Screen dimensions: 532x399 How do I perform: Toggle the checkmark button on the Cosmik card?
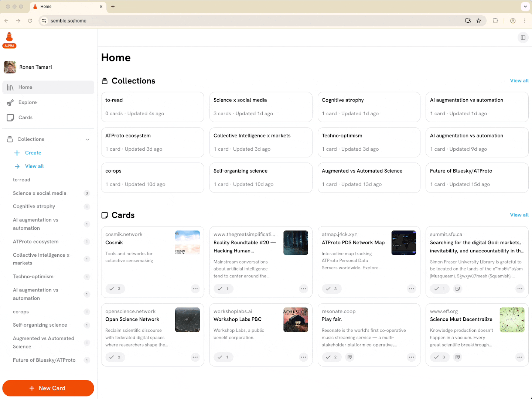(x=115, y=289)
